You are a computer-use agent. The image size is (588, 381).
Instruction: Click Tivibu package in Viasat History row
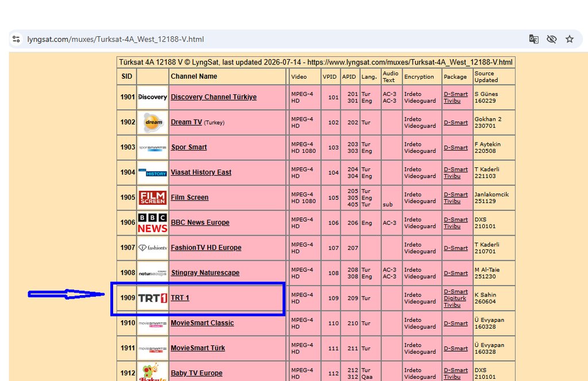click(452, 176)
